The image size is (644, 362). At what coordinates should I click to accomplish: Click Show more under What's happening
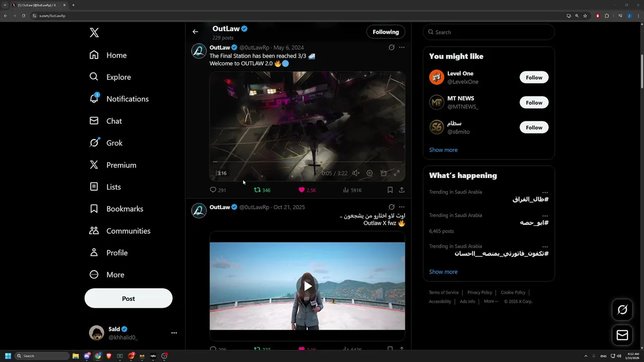click(443, 271)
